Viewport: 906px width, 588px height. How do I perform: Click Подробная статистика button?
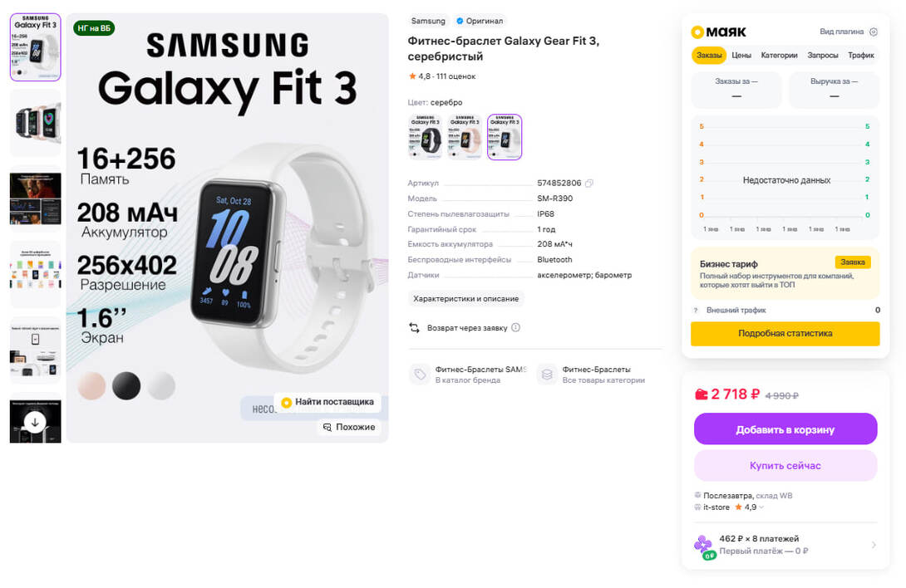(x=785, y=333)
